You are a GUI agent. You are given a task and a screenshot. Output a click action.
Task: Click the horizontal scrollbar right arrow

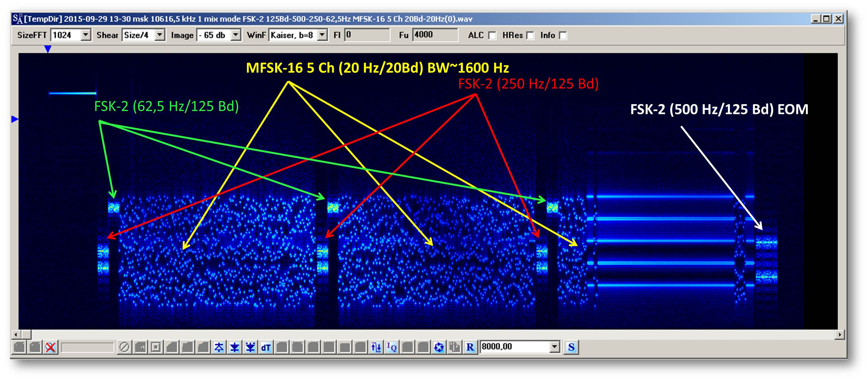[x=840, y=335]
